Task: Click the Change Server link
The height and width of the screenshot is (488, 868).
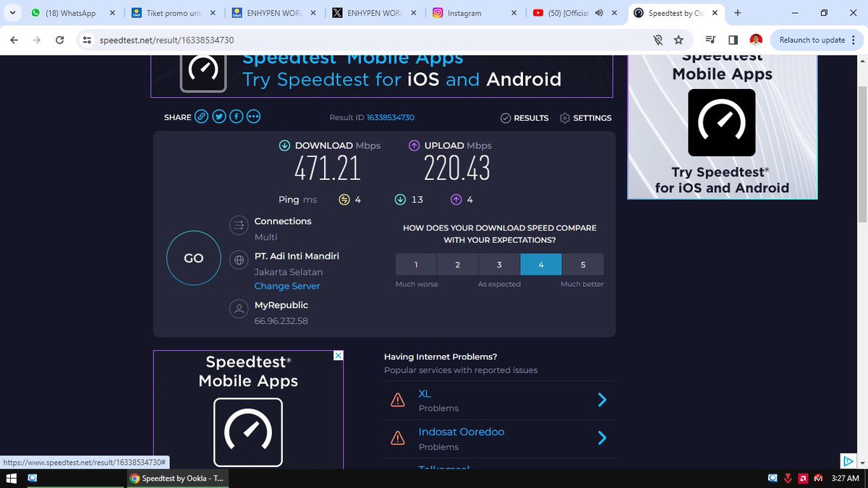Action: [x=287, y=286]
